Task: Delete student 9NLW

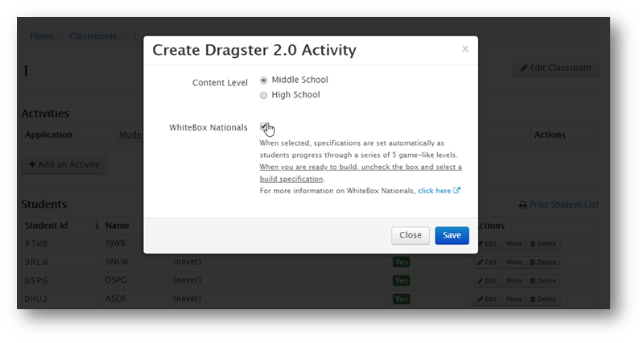Action: tap(543, 262)
